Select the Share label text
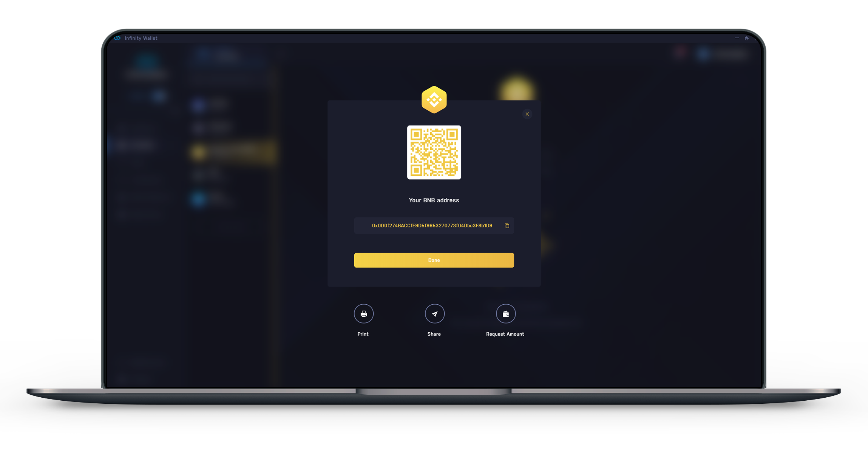The width and height of the screenshot is (868, 454). (434, 334)
